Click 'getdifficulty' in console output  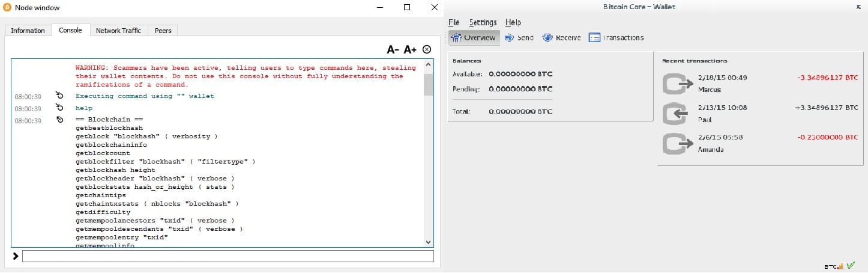pyautogui.click(x=103, y=212)
